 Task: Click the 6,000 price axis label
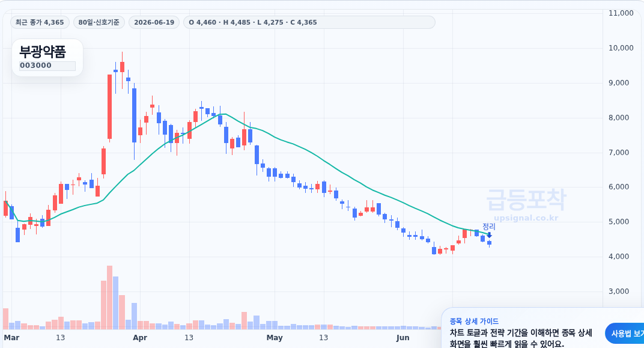point(619,187)
